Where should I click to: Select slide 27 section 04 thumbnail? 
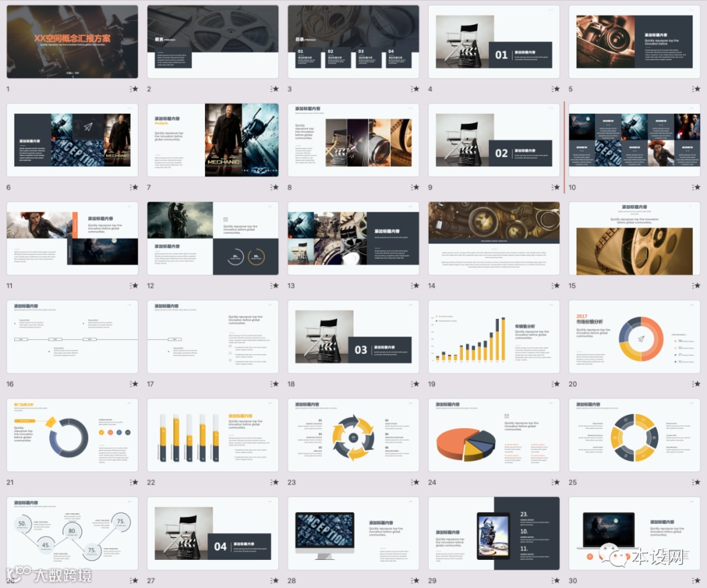(x=213, y=533)
